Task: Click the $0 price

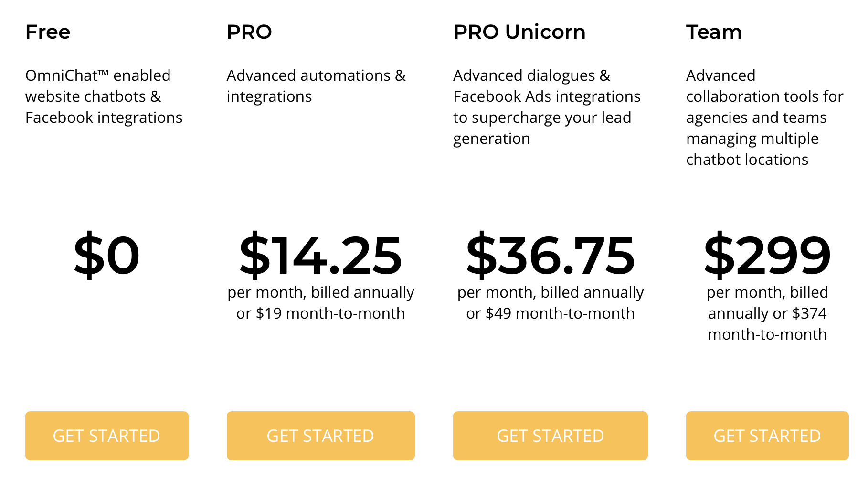Action: [x=106, y=255]
